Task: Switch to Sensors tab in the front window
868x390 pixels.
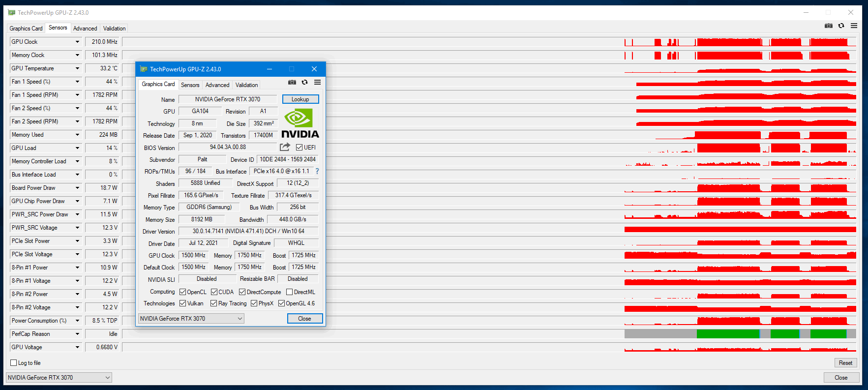Action: (x=190, y=85)
